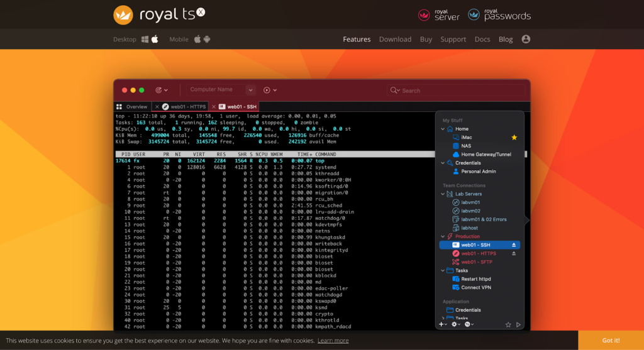Click the plus icon below the connections tree

pyautogui.click(x=441, y=324)
